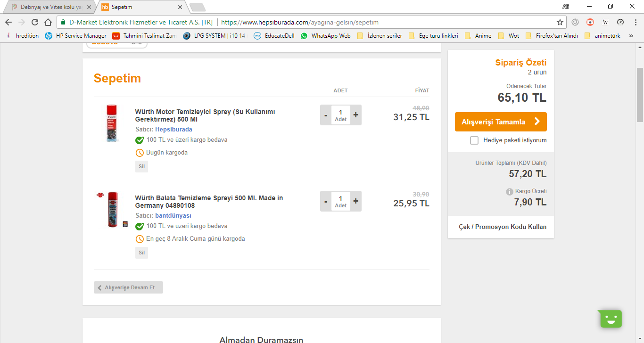Open the LPG SYSTEM i10 bookmark
This screenshot has height=343, width=644.
click(215, 36)
